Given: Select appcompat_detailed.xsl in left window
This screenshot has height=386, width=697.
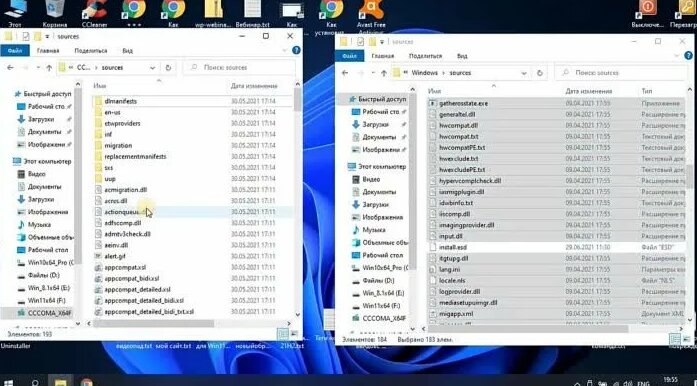Looking at the screenshot, I should point(132,290).
